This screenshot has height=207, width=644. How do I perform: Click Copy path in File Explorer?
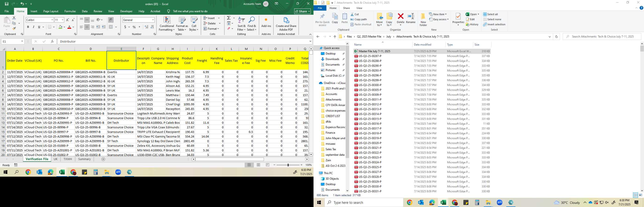point(358,19)
